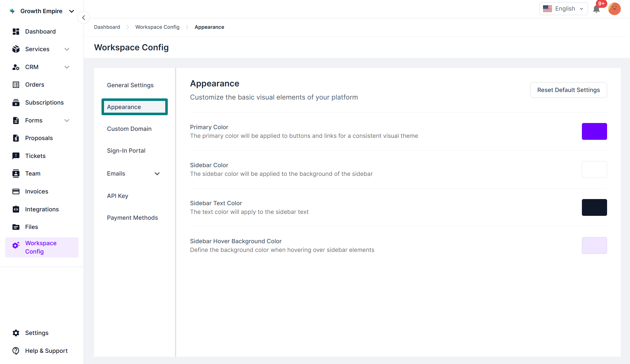
Task: Open the dark Sidebar Text Color swatch
Action: (594, 207)
